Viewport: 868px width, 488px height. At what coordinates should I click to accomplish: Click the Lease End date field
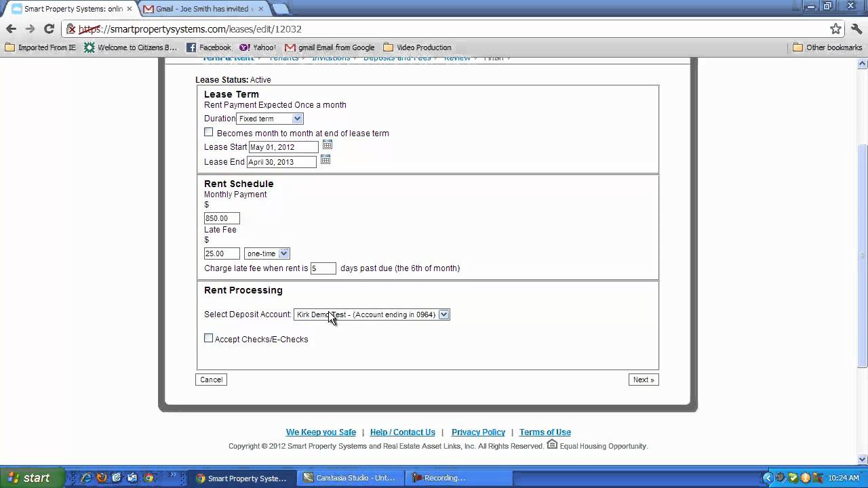pyautogui.click(x=281, y=162)
